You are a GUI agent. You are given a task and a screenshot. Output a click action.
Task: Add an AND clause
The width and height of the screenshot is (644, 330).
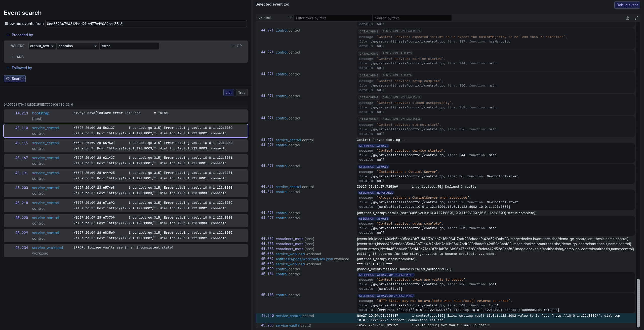pyautogui.click(x=18, y=57)
